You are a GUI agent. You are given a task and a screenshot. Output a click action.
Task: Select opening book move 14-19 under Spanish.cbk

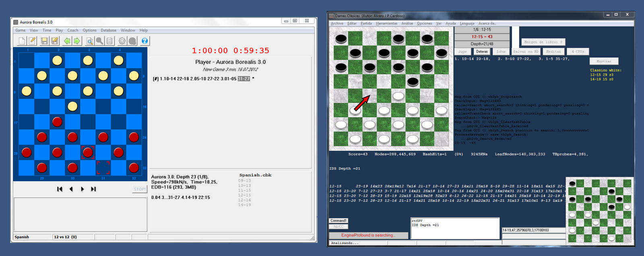(x=244, y=205)
